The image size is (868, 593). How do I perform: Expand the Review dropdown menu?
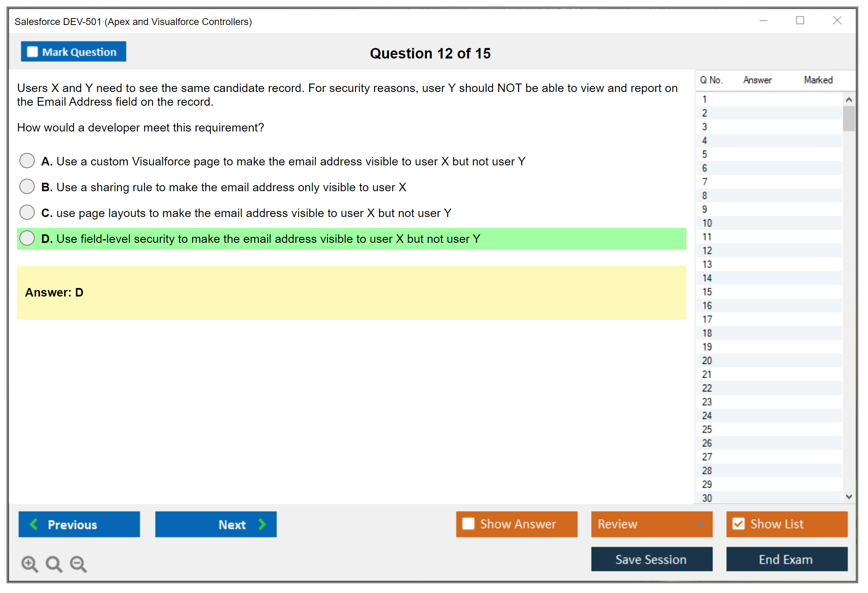tap(700, 524)
